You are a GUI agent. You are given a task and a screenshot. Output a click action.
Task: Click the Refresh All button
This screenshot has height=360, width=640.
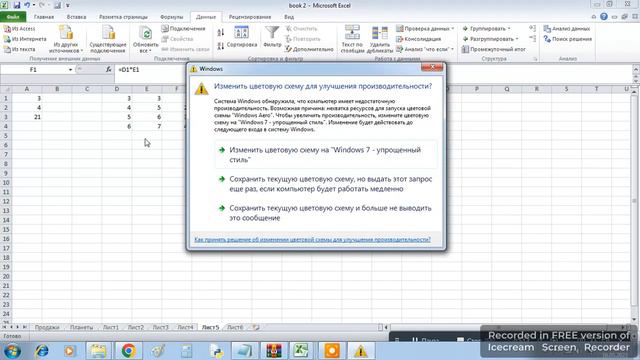(145, 39)
